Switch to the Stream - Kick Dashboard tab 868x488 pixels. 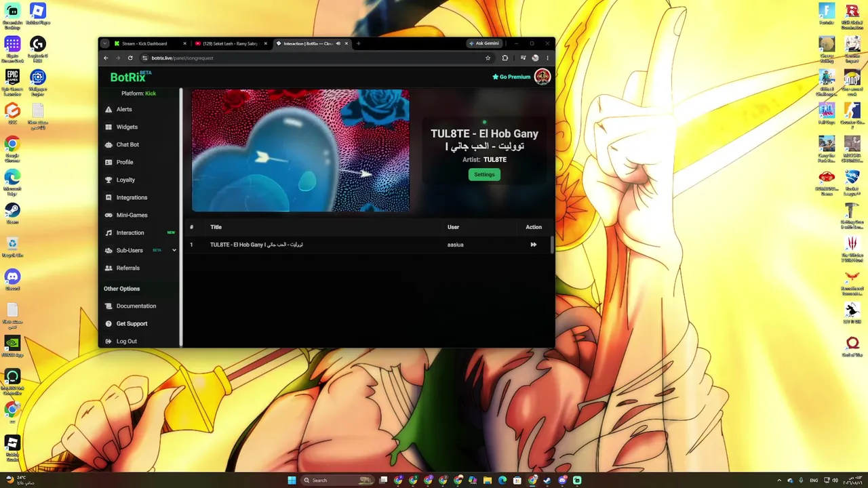(144, 43)
